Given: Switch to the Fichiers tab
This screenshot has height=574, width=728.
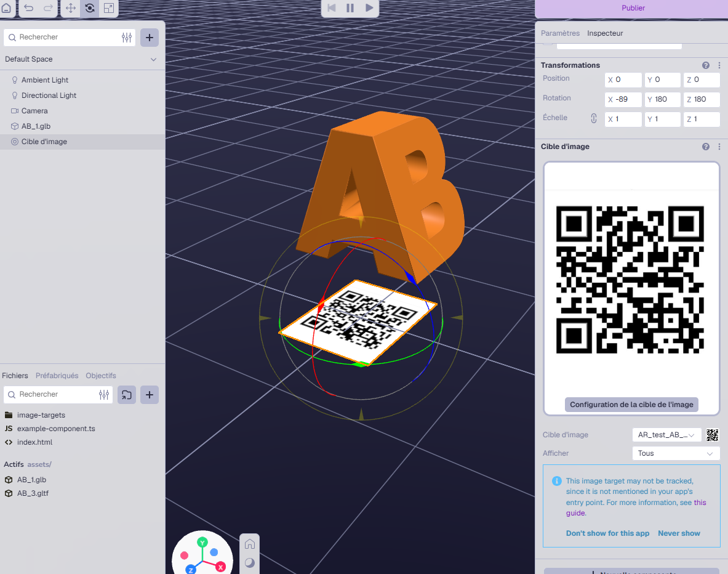Looking at the screenshot, I should click(15, 376).
